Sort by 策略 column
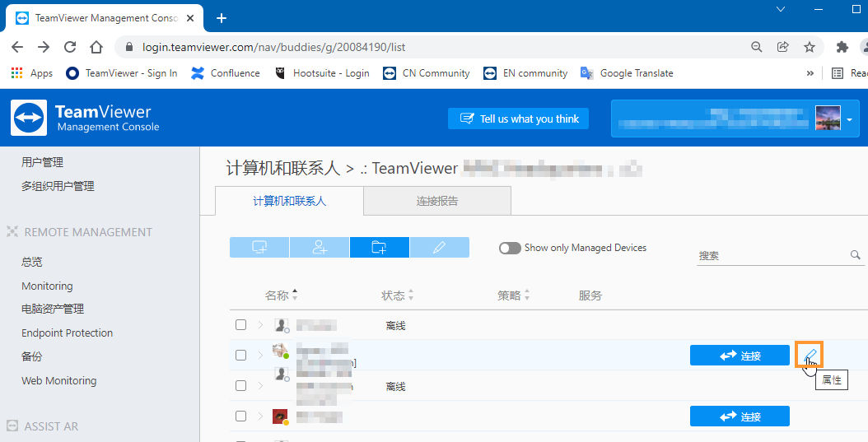 pos(513,295)
